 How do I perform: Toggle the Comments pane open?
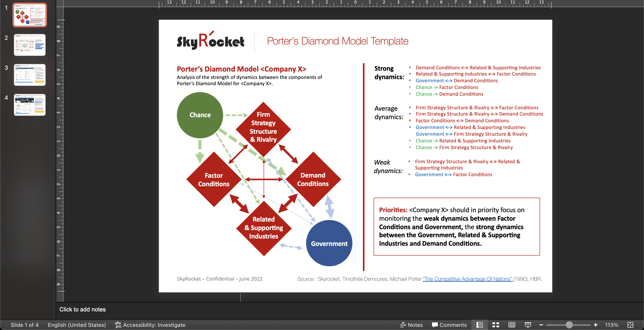[449, 325]
